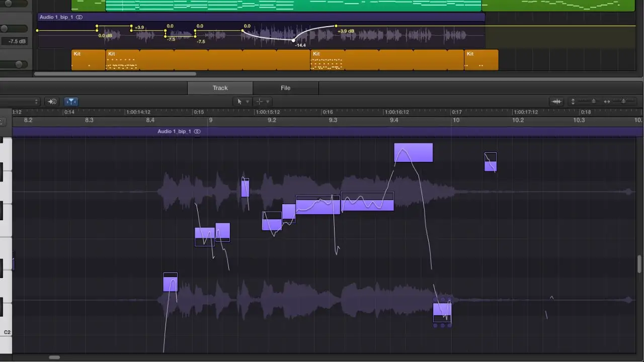Click the editor's vertical scrollbar handle
Image resolution: width=644 pixels, height=362 pixels.
pos(639,264)
